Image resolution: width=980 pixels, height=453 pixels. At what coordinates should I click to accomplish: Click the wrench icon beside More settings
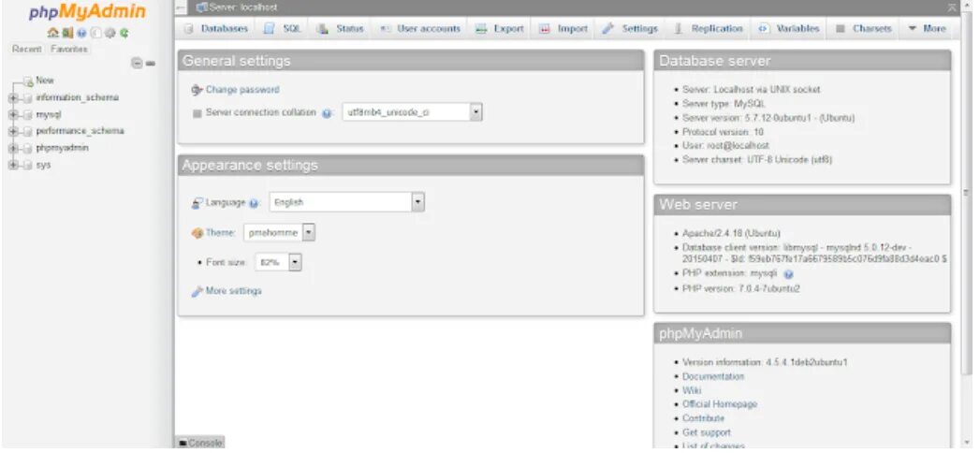197,291
